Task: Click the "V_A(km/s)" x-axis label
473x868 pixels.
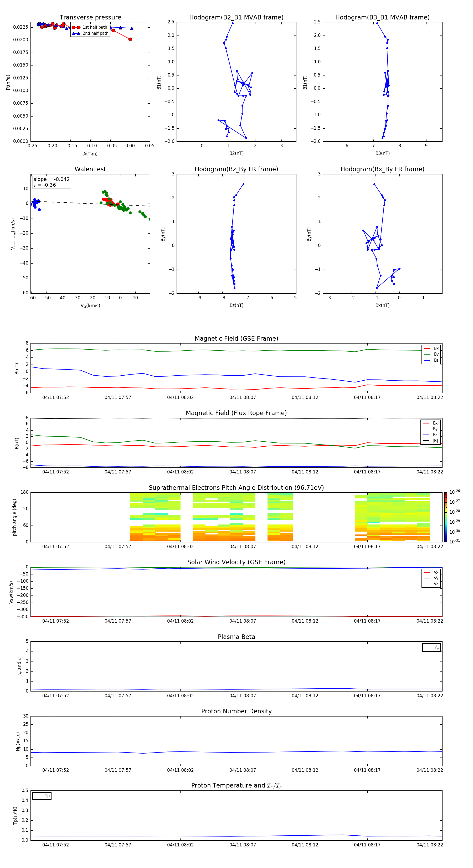Action: tap(90, 306)
